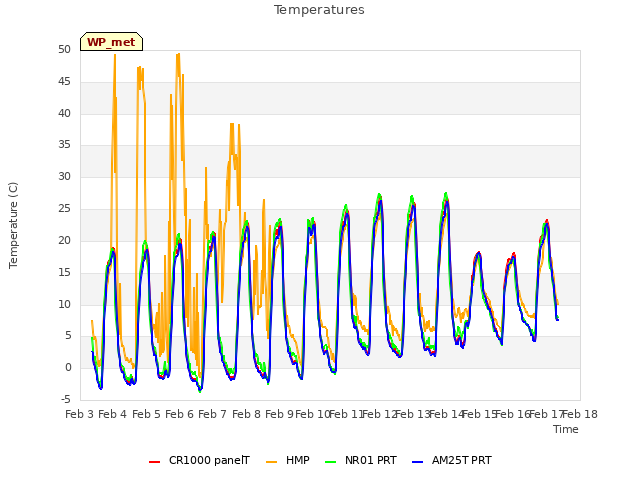The width and height of the screenshot is (640, 480).
Task: Click the Feb 18 axis label
Action: pos(580,414)
